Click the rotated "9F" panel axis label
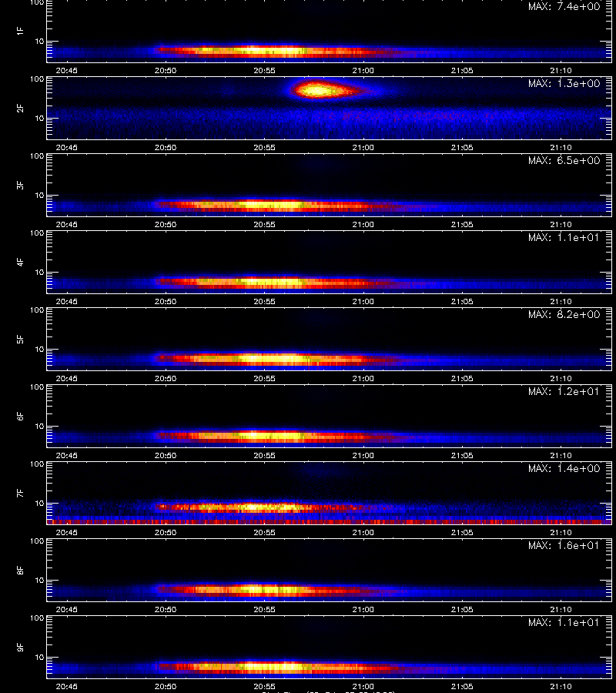The width and height of the screenshot is (616, 693). pos(20,647)
